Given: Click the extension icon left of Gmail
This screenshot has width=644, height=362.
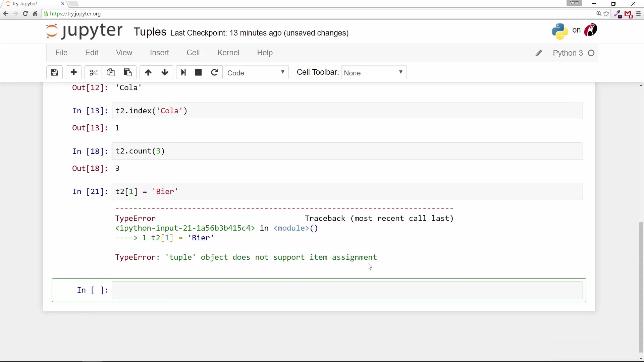Looking at the screenshot, I should pos(618,14).
